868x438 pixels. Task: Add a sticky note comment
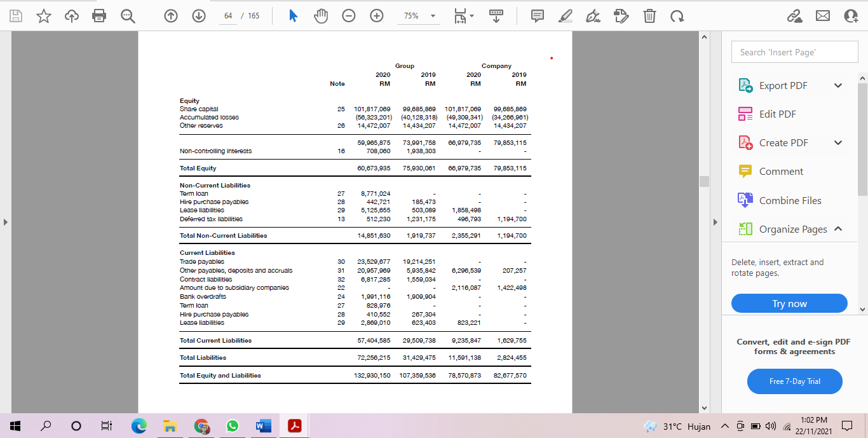(537, 16)
